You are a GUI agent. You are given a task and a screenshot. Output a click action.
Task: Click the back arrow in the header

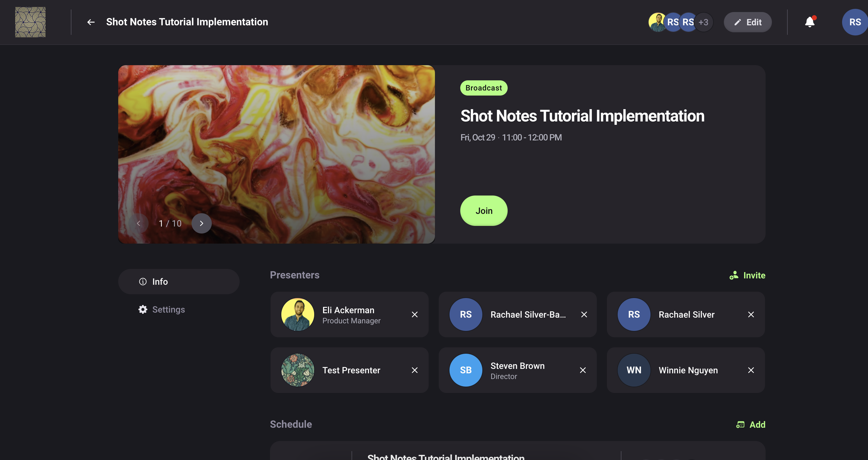91,22
